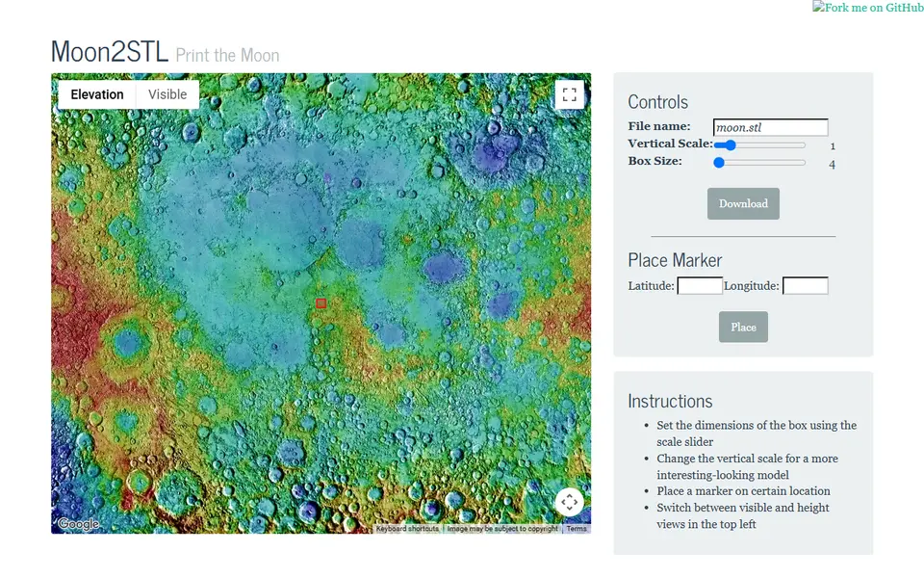Viewport: 924px width, 578px height.
Task: Switch map to Elevation view
Action: [97, 94]
